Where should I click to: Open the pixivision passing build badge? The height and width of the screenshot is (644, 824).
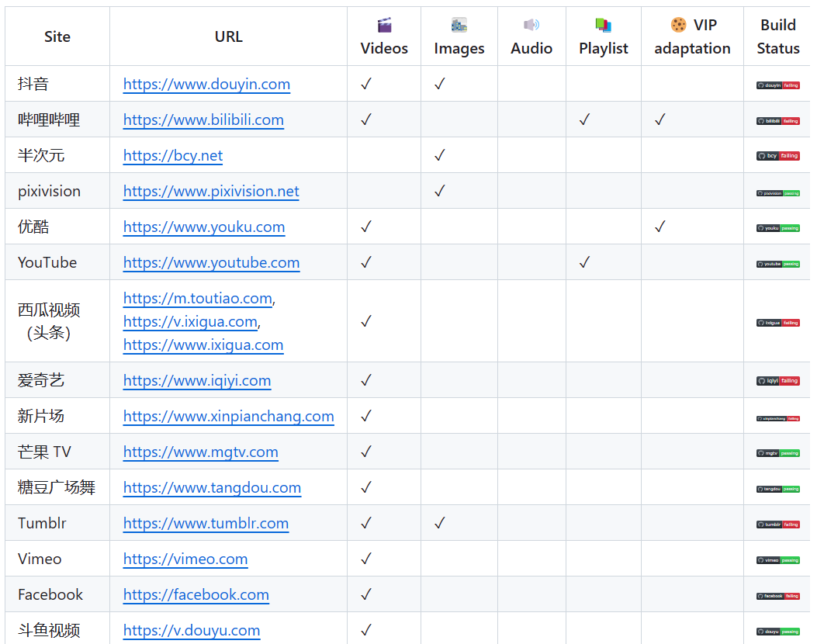[x=777, y=193]
